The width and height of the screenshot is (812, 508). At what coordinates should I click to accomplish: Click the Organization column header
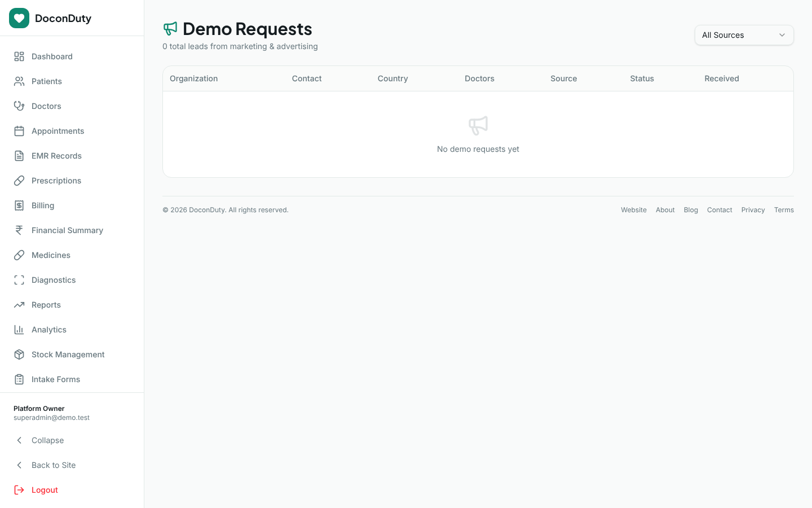pos(193,78)
